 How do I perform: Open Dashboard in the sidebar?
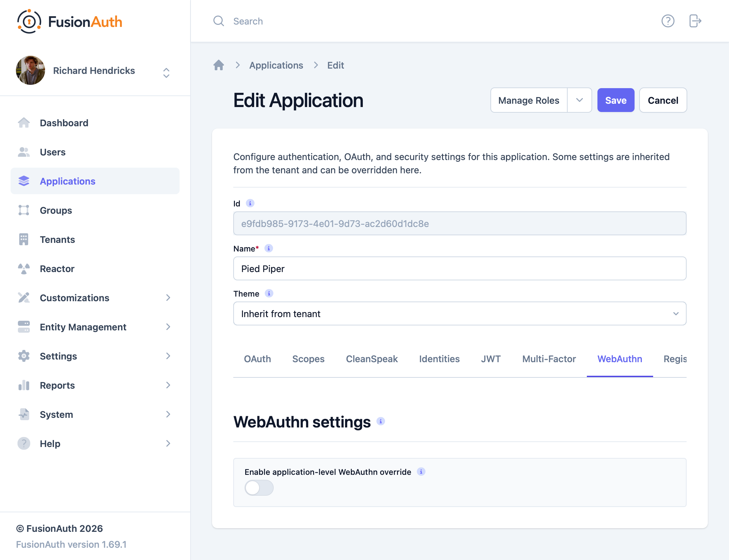pyautogui.click(x=95, y=123)
